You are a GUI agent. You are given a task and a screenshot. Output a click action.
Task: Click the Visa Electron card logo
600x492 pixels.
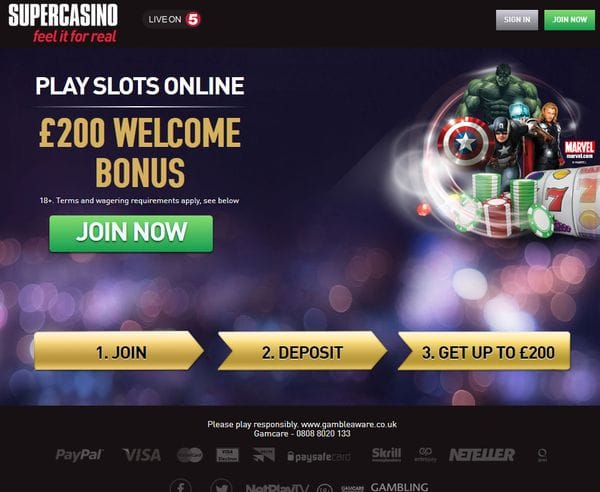[x=228, y=455]
